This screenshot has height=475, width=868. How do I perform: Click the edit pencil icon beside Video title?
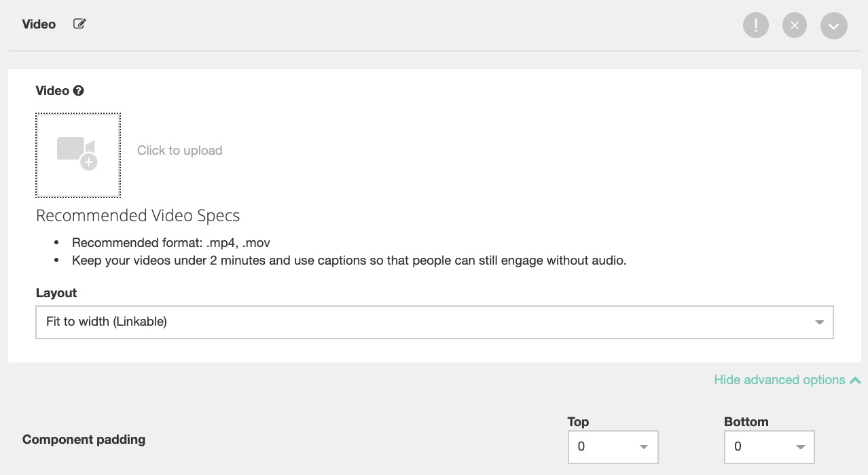pyautogui.click(x=79, y=24)
